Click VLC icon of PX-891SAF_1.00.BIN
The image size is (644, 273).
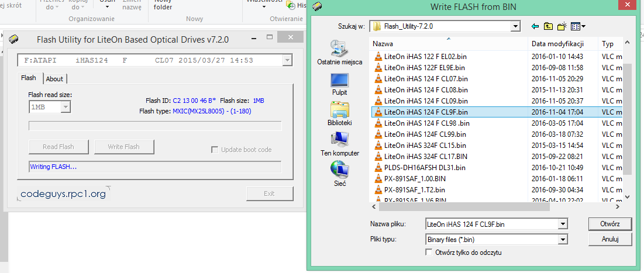378,178
